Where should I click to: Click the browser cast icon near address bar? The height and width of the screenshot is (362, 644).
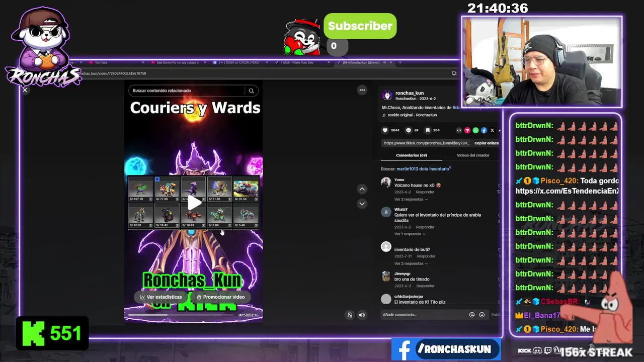click(454, 73)
